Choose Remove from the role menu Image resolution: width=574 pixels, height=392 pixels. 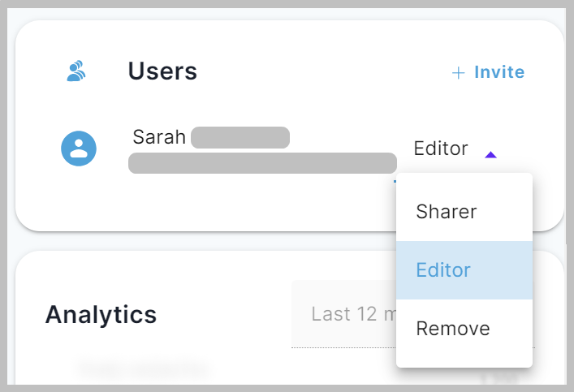[464, 329]
